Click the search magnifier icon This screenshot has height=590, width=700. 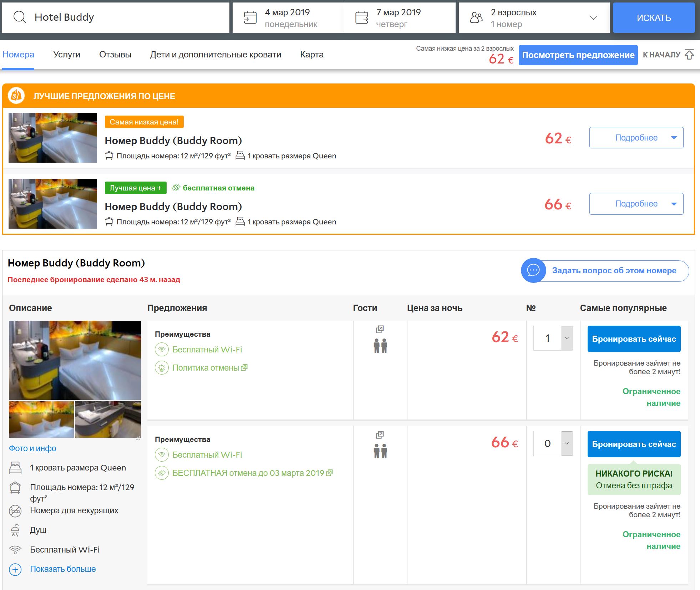20,17
